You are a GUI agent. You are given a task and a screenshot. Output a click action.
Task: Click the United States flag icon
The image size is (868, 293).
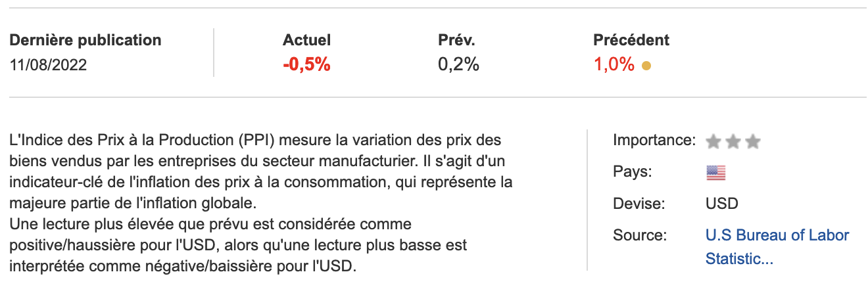tap(715, 173)
